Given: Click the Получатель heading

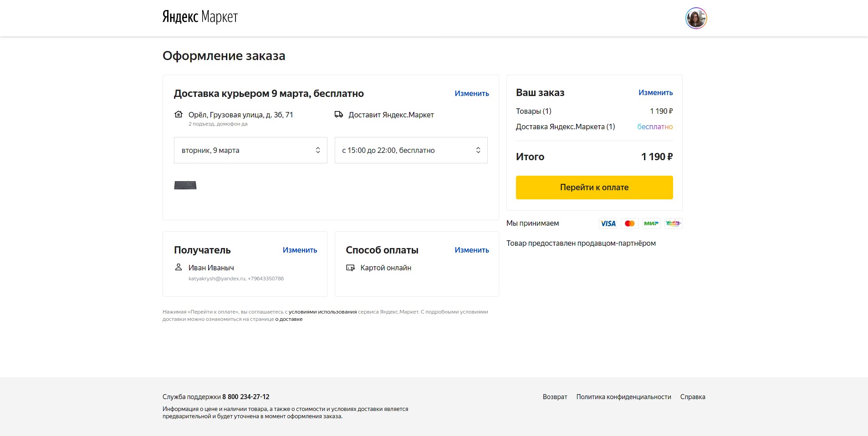Looking at the screenshot, I should tap(202, 250).
